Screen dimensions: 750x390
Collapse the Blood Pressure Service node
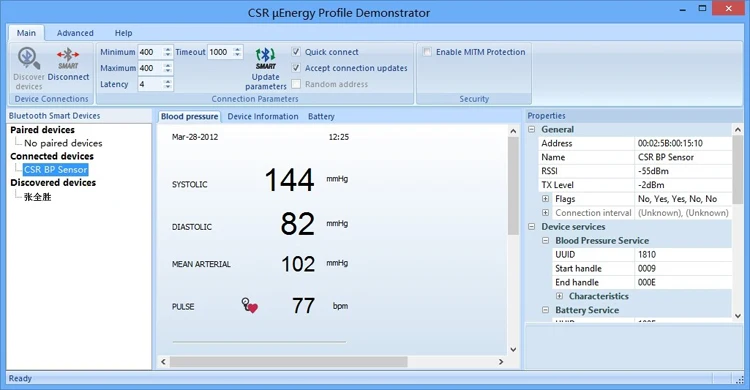tap(545, 240)
